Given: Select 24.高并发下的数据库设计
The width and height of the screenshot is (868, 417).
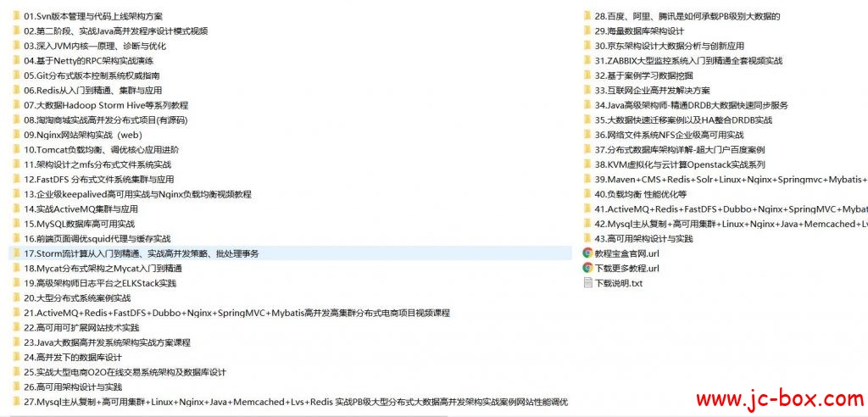Looking at the screenshot, I should 73,357.
